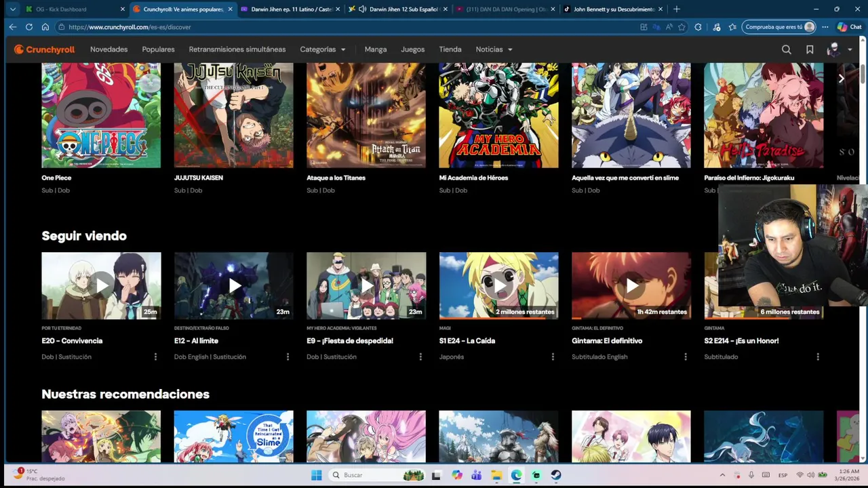Open browser favorites list icon

tap(732, 27)
